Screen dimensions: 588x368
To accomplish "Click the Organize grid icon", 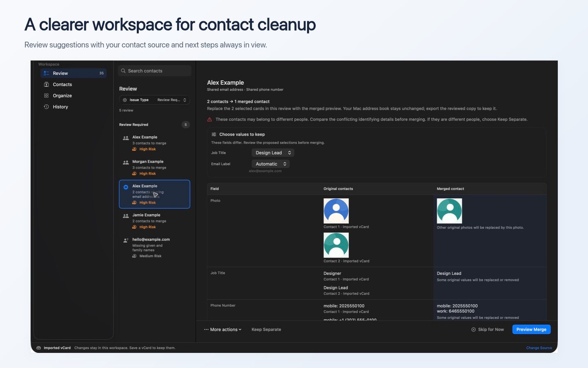I will [x=46, y=96].
